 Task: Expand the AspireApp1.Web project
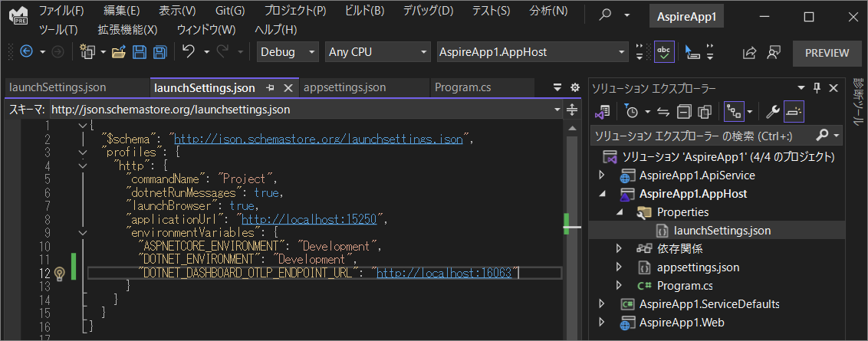(602, 322)
